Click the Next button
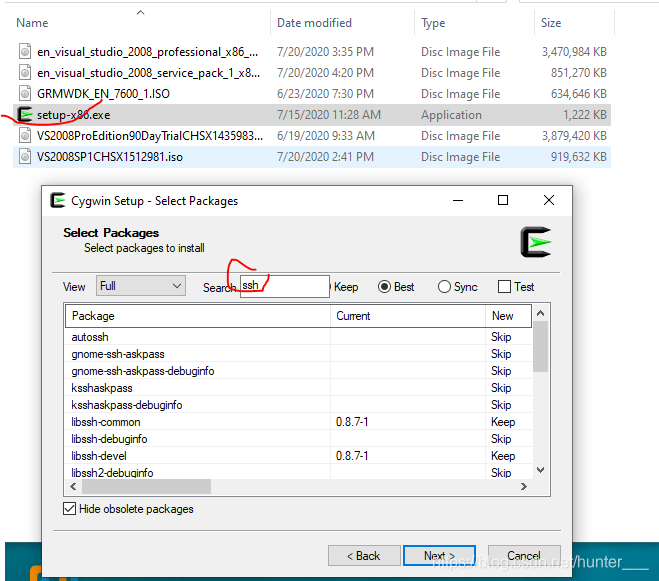The image size is (659, 581). [x=439, y=556]
